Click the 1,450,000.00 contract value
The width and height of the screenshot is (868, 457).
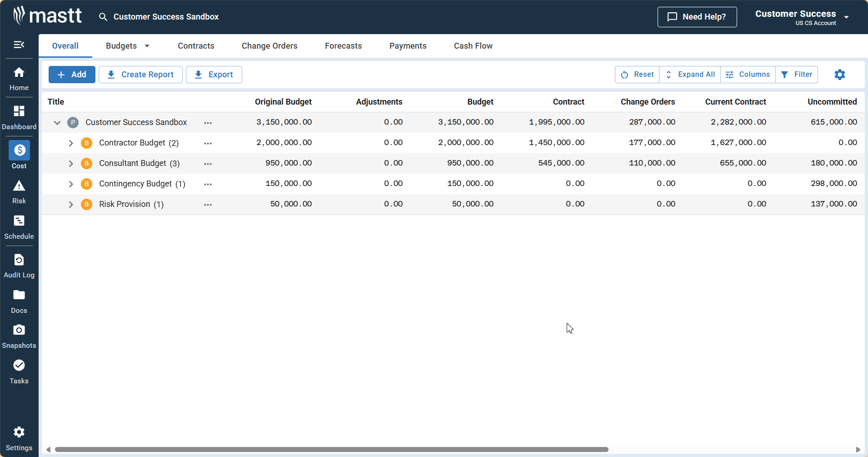click(557, 143)
